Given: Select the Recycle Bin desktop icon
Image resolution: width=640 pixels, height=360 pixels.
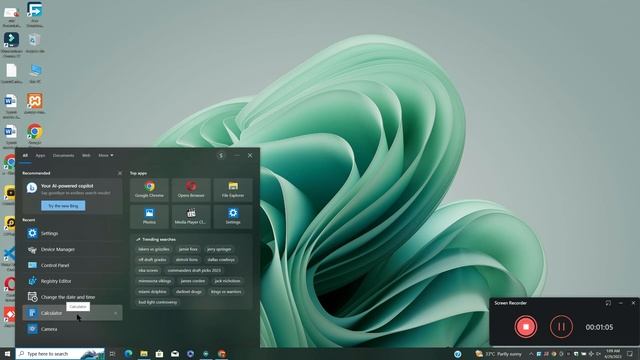Looking at the screenshot, I should pos(35,43).
